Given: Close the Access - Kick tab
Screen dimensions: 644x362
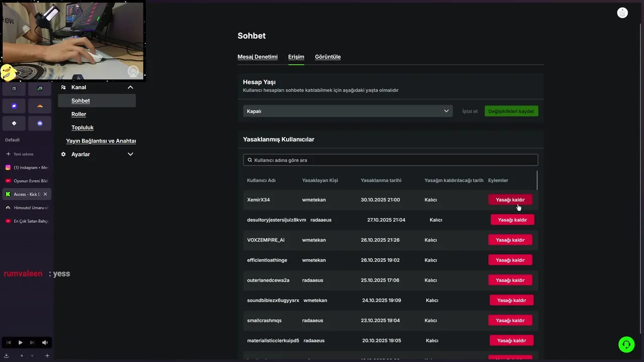Looking at the screenshot, I should (45, 194).
